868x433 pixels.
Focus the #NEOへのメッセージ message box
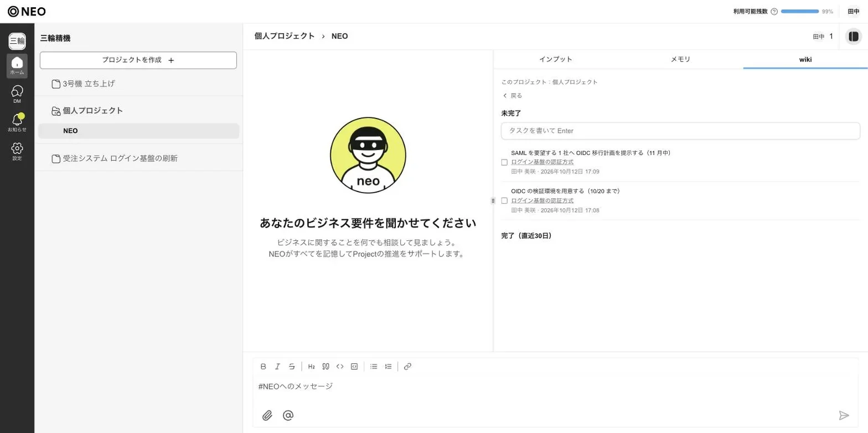tap(556, 386)
